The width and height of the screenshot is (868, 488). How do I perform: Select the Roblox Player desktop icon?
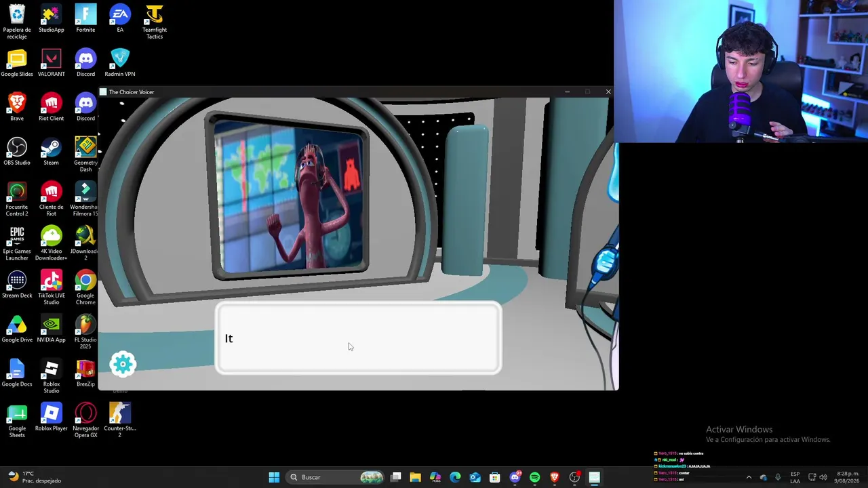[52, 418]
